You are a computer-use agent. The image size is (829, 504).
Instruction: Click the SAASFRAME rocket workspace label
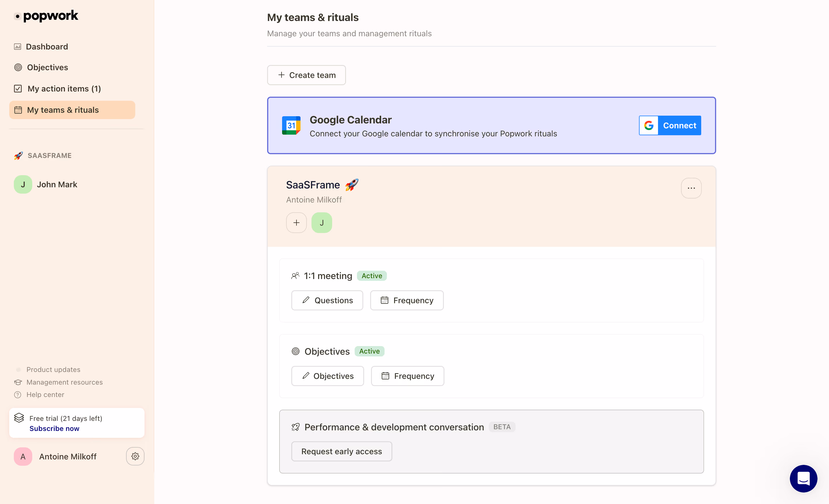click(43, 156)
